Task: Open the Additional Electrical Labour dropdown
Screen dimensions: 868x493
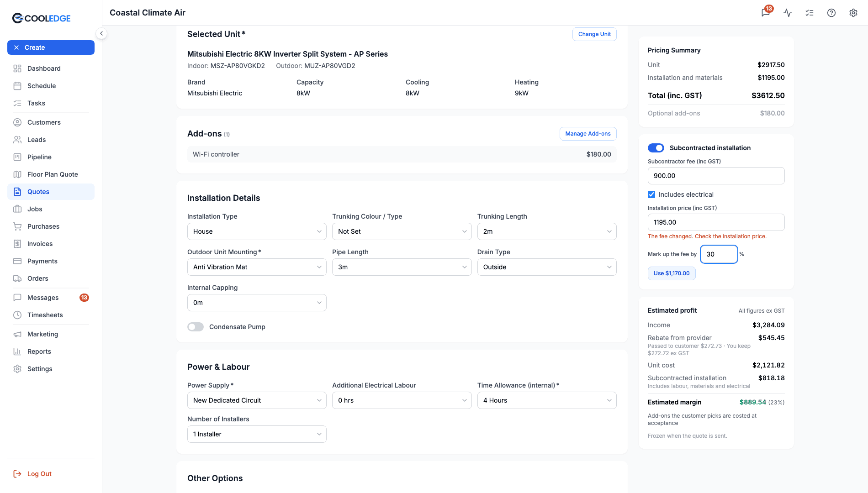Action: (x=402, y=400)
